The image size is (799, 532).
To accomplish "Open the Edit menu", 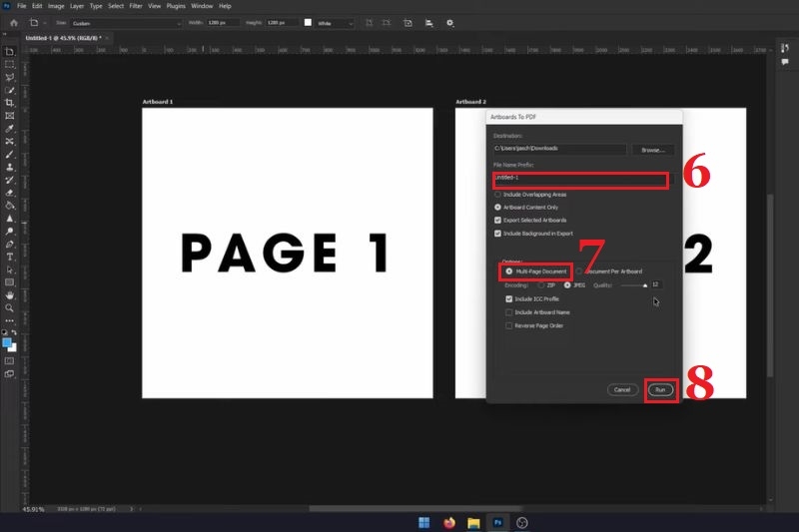I will (37, 6).
